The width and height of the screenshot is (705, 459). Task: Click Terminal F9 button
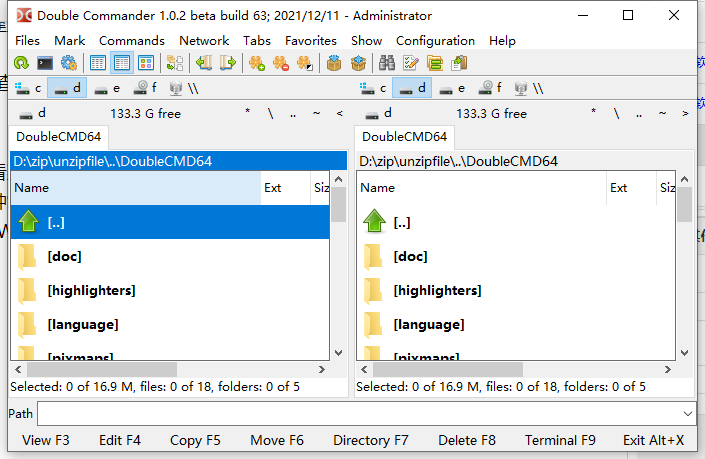click(560, 440)
